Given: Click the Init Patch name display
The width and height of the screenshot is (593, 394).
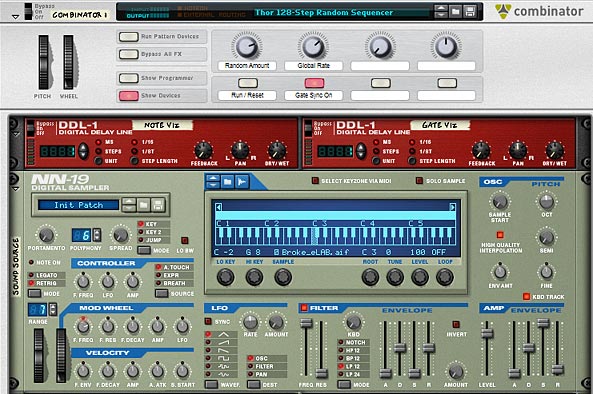Looking at the screenshot, I should [x=78, y=205].
